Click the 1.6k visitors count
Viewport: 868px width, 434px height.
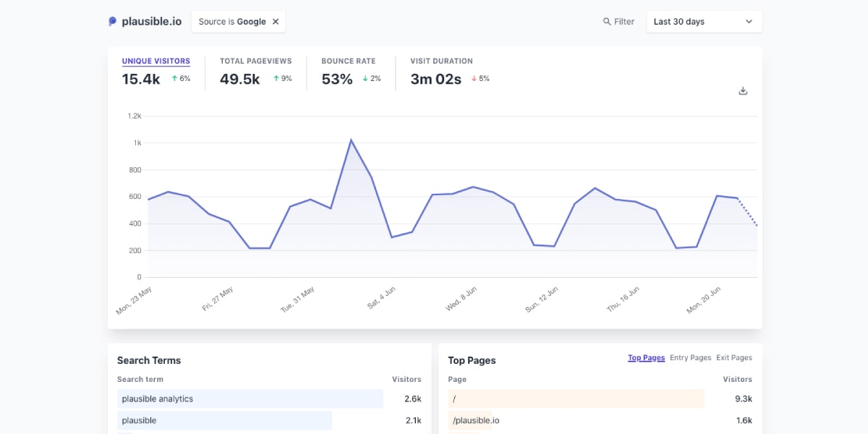tap(744, 420)
